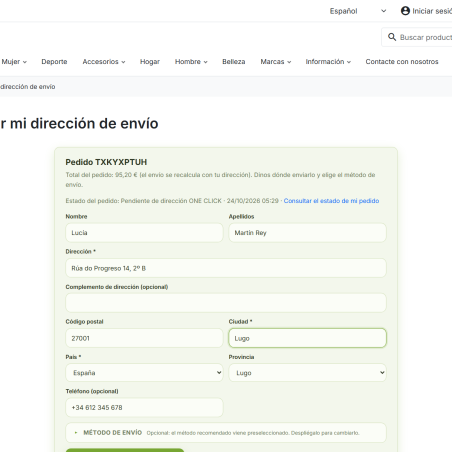Expand the Marcas menu

(276, 62)
